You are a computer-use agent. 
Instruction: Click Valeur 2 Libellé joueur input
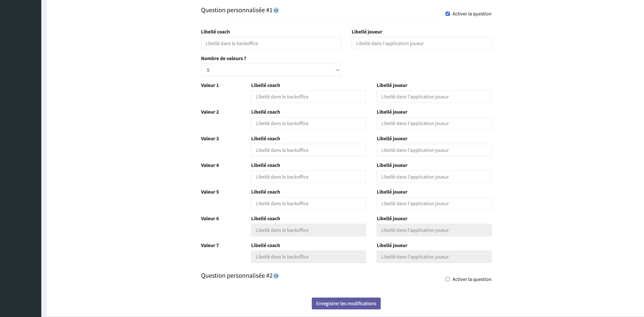(x=434, y=123)
